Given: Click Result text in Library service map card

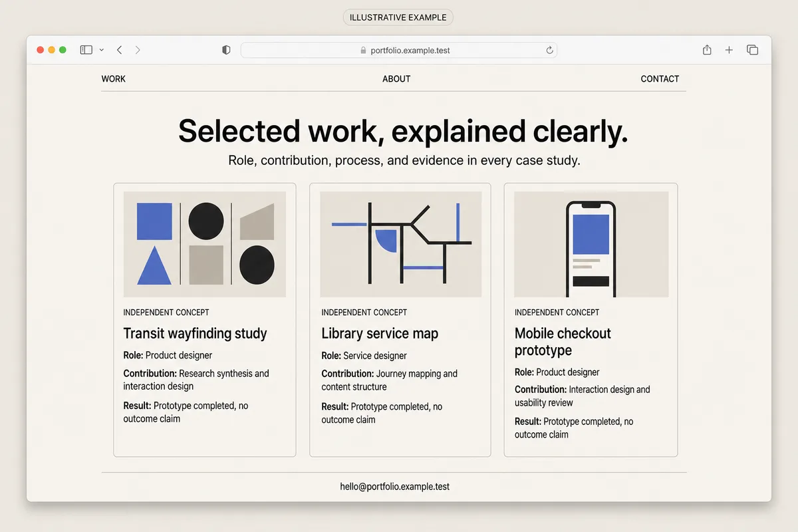Looking at the screenshot, I should [x=382, y=413].
